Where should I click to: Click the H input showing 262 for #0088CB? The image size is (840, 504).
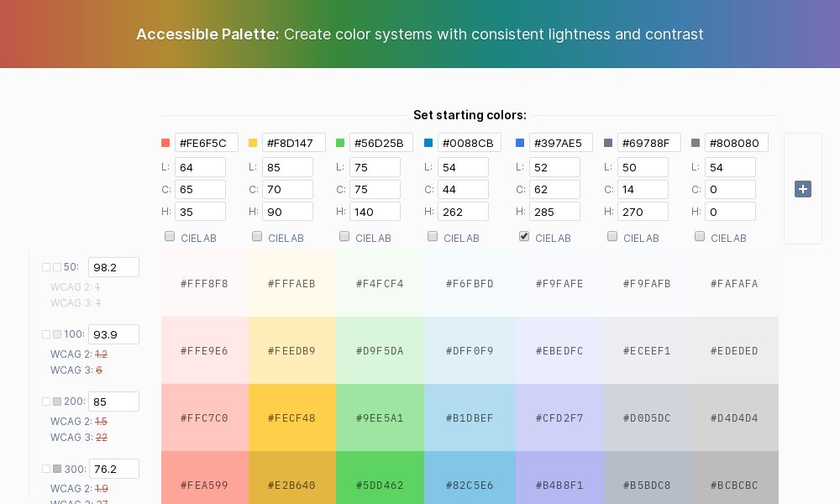pos(463,211)
